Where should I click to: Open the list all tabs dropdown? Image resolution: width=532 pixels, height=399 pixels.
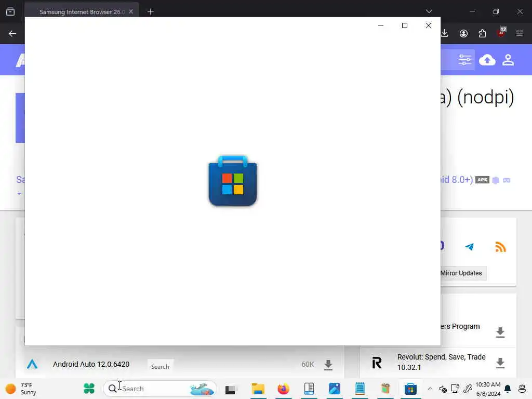point(429,11)
